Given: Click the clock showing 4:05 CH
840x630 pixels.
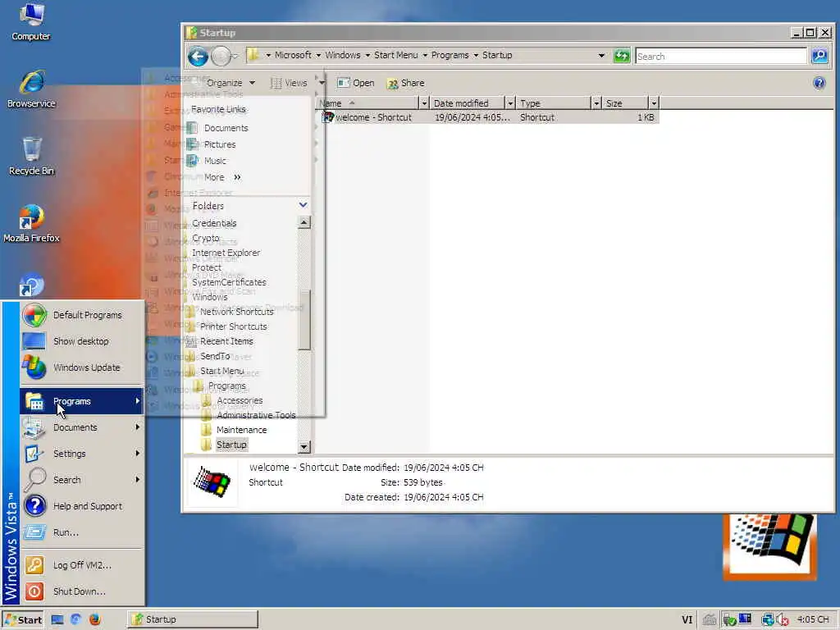Looking at the screenshot, I should click(813, 619).
